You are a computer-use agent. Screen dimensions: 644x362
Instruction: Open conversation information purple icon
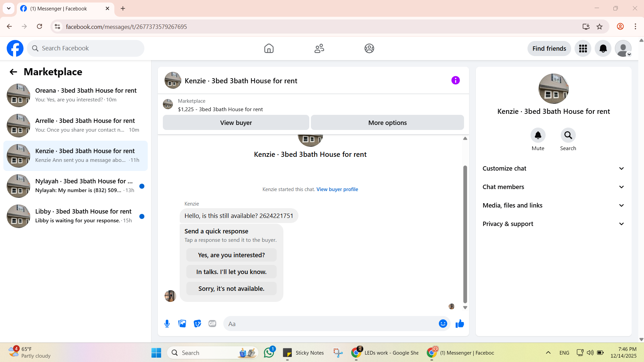[x=455, y=80]
